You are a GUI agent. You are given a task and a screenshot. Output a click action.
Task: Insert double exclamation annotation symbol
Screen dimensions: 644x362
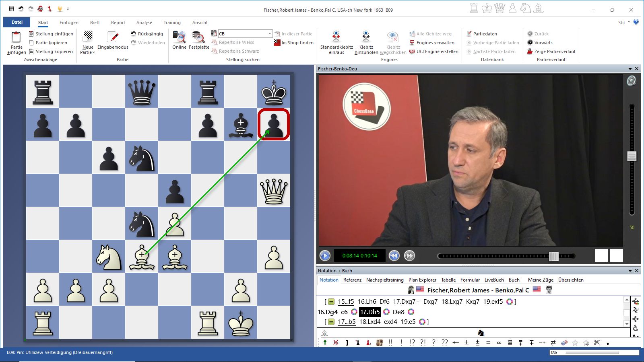pyautogui.click(x=390, y=343)
